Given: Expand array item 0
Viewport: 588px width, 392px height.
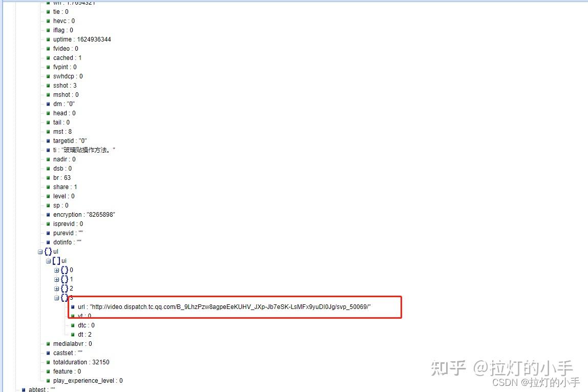Looking at the screenshot, I should point(57,271).
